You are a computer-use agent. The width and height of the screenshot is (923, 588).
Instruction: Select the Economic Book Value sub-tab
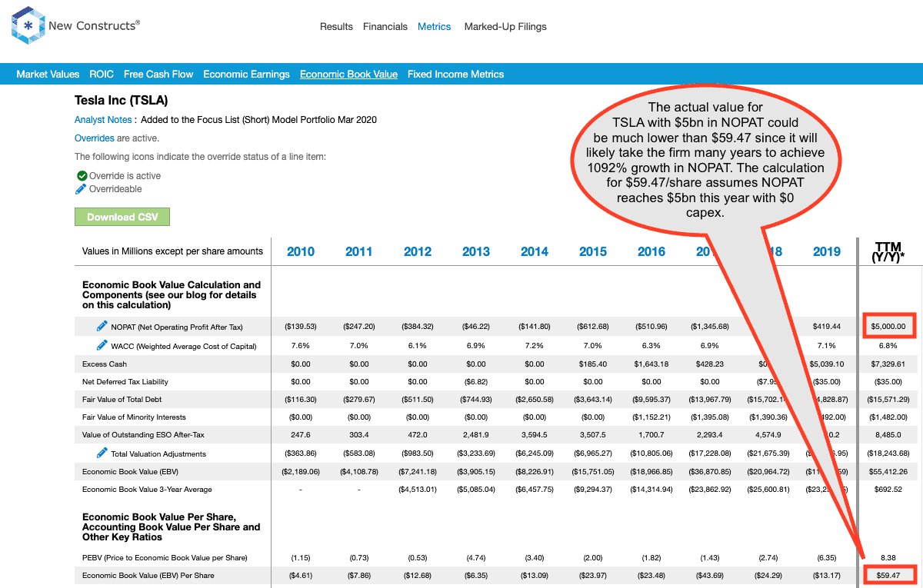tap(348, 75)
